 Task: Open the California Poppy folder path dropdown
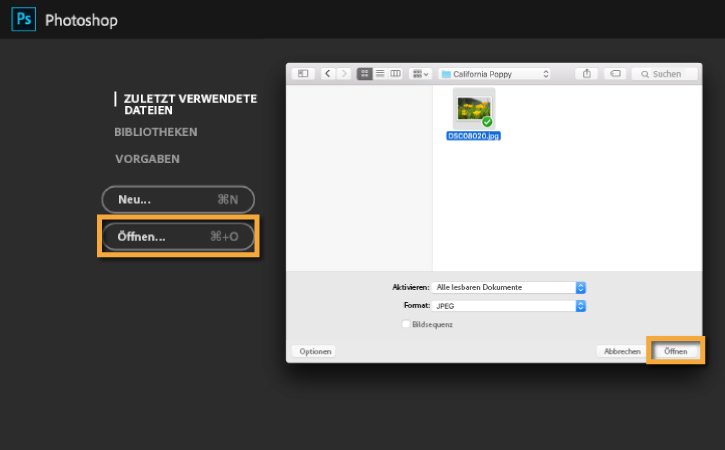495,74
